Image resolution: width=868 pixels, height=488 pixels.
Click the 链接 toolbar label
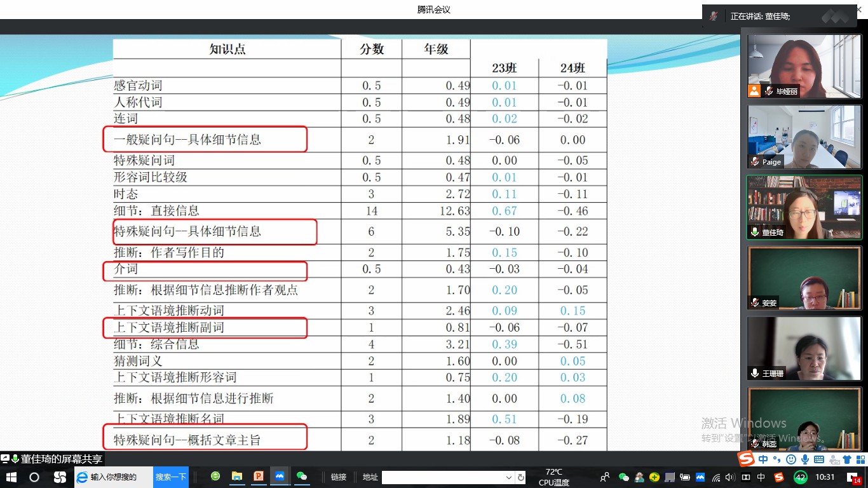(x=339, y=477)
